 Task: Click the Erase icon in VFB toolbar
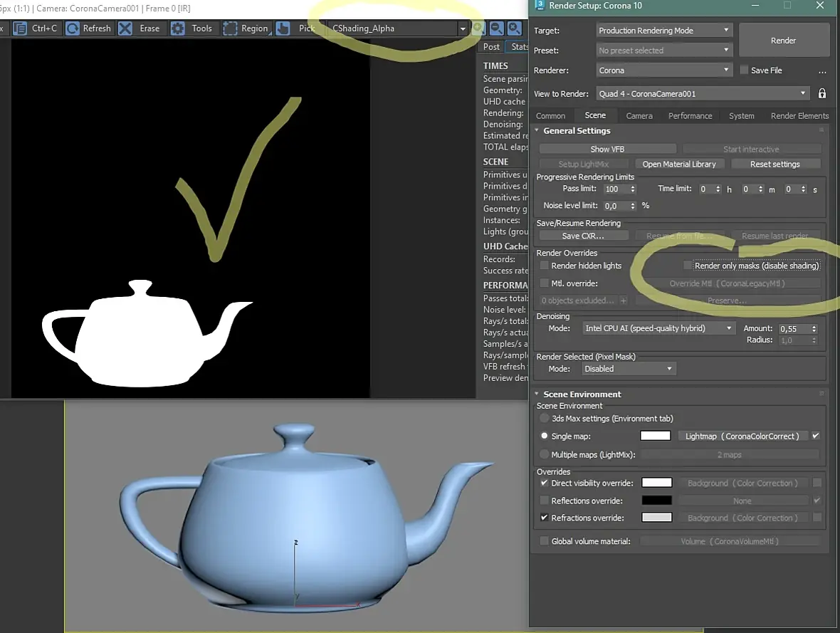coord(125,28)
